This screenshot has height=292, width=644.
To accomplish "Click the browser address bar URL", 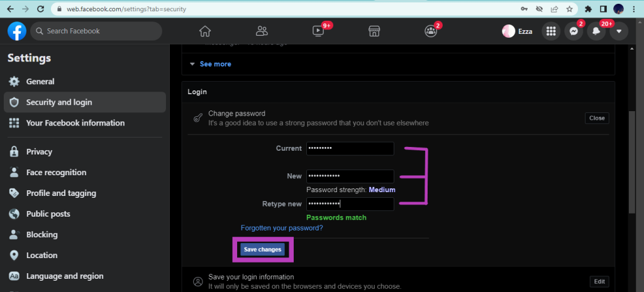I will click(126, 9).
